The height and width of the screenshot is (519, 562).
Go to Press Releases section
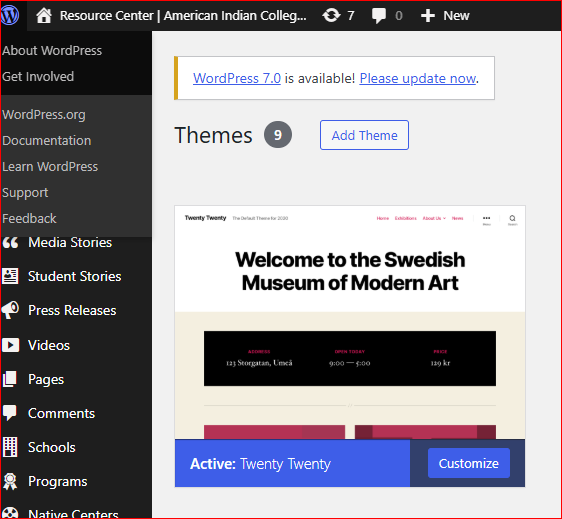(x=72, y=310)
